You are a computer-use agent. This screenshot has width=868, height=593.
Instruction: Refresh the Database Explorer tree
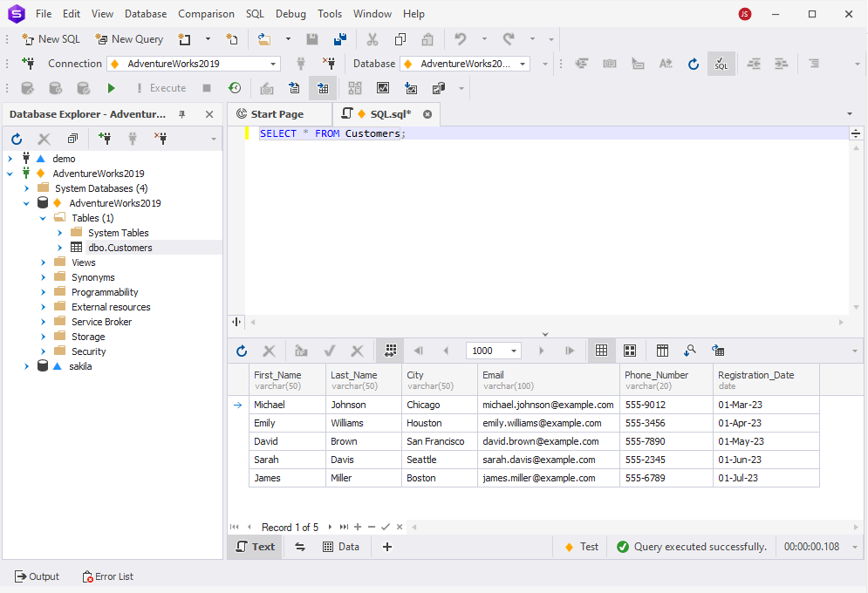16,138
